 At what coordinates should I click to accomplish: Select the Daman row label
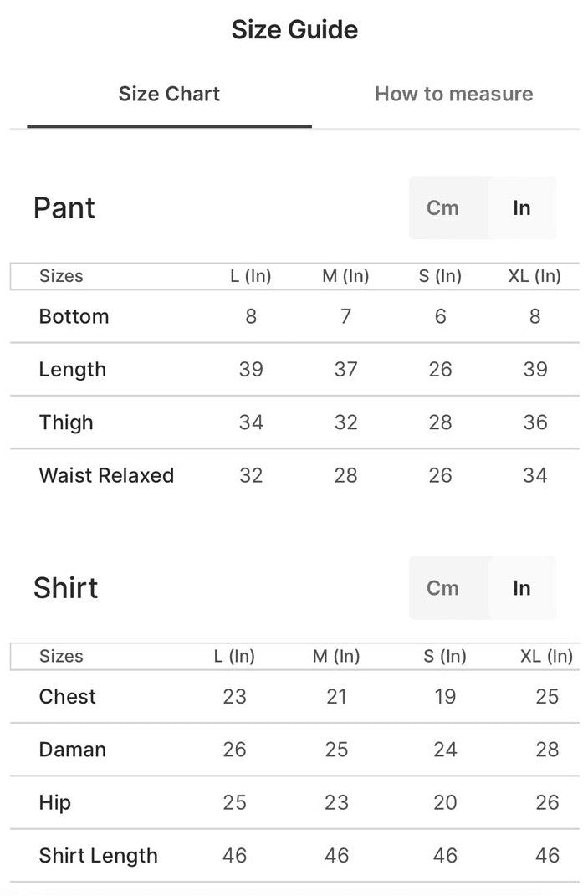point(72,749)
